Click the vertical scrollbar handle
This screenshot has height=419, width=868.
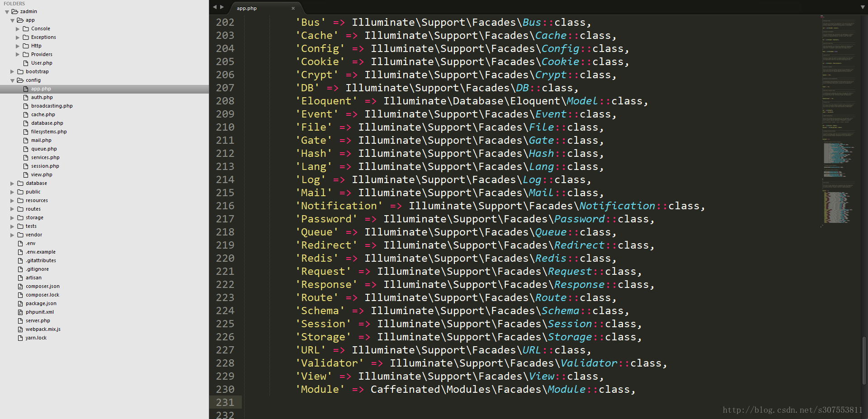(864, 360)
